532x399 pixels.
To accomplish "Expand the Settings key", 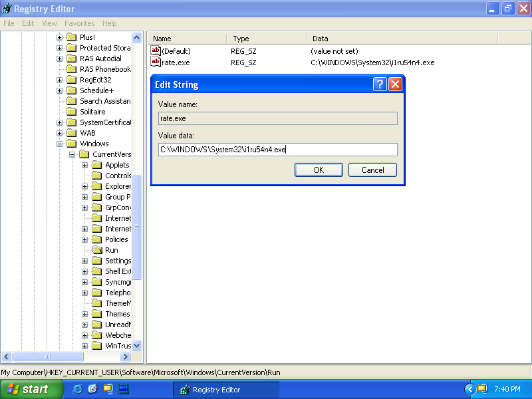I will [x=85, y=261].
